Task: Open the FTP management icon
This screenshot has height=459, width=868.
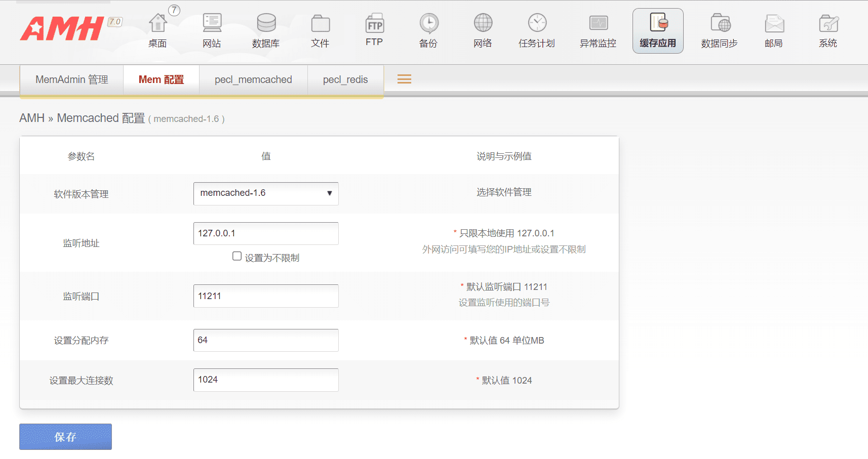Action: coord(374,29)
